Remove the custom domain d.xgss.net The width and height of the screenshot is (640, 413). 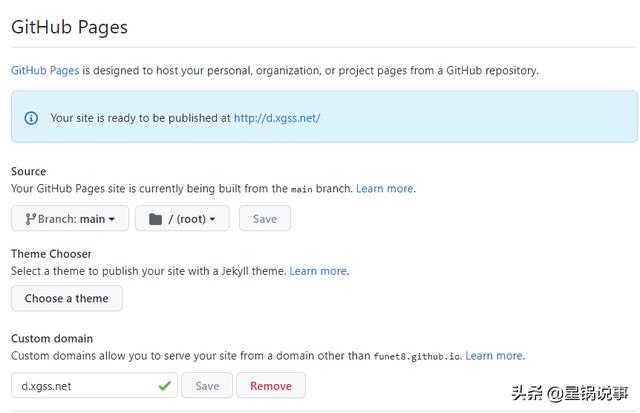(271, 385)
